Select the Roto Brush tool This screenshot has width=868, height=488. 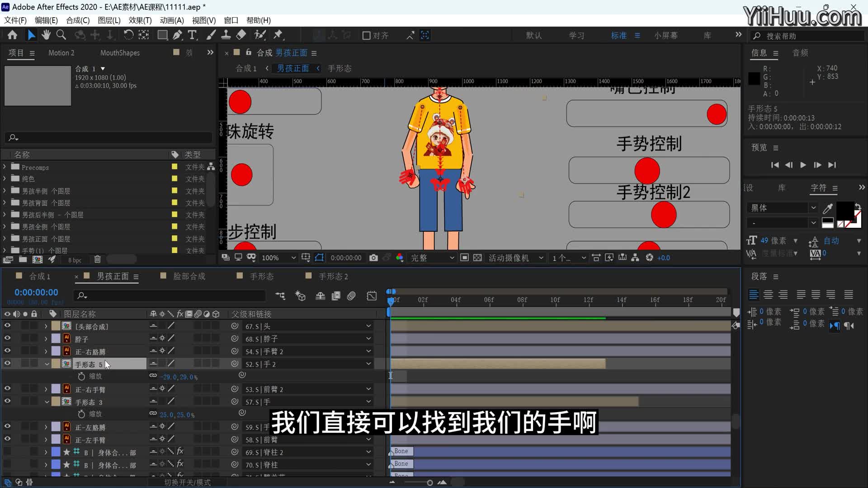tap(260, 35)
